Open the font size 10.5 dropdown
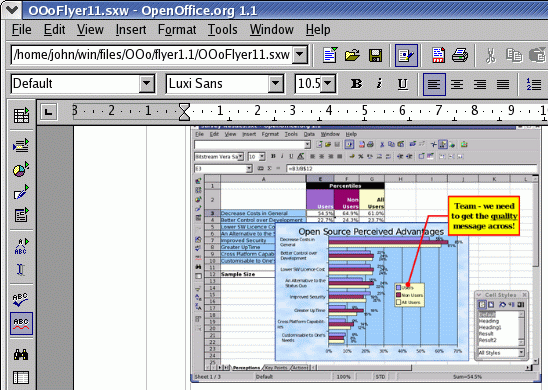 click(x=328, y=84)
